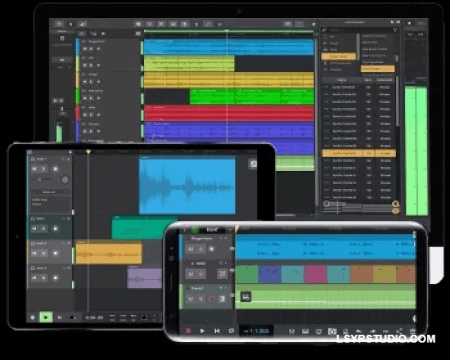Tap the green circle button at phone top bar
Screen dimensions: 450x360
[195, 230]
